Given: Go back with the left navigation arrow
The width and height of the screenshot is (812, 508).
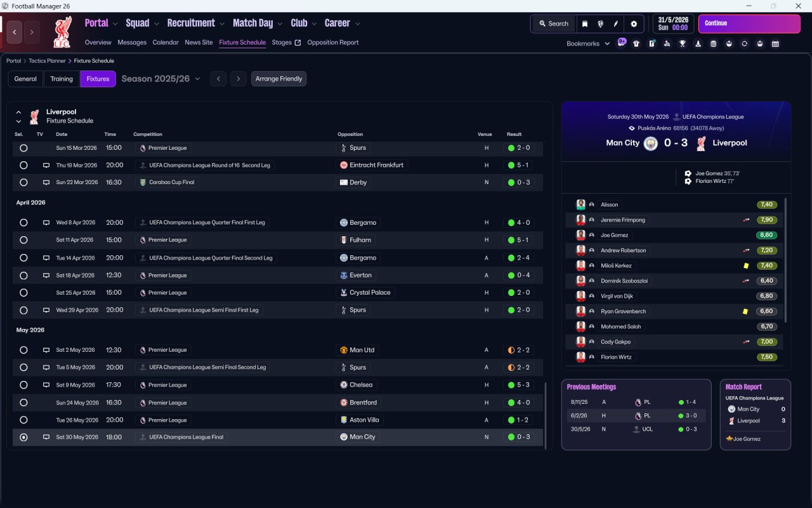Looking at the screenshot, I should tap(15, 32).
